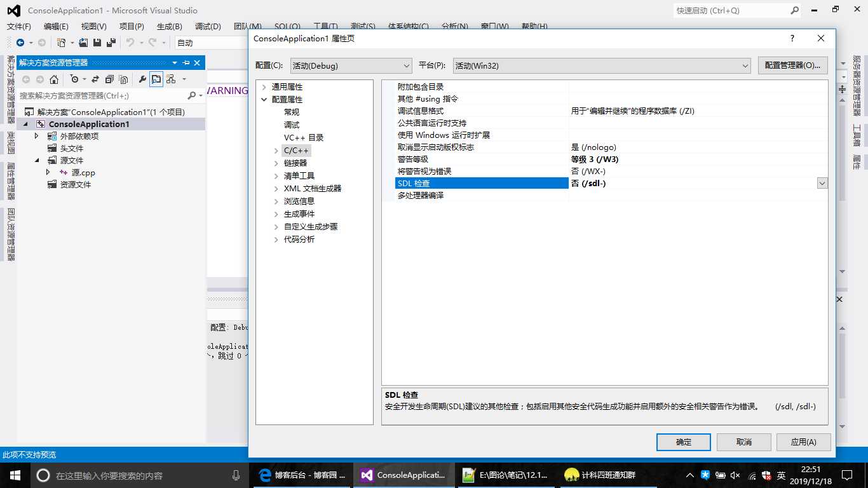Viewport: 868px width, 488px height.
Task: Select the VC++ 目录 tree item
Action: pyautogui.click(x=304, y=137)
